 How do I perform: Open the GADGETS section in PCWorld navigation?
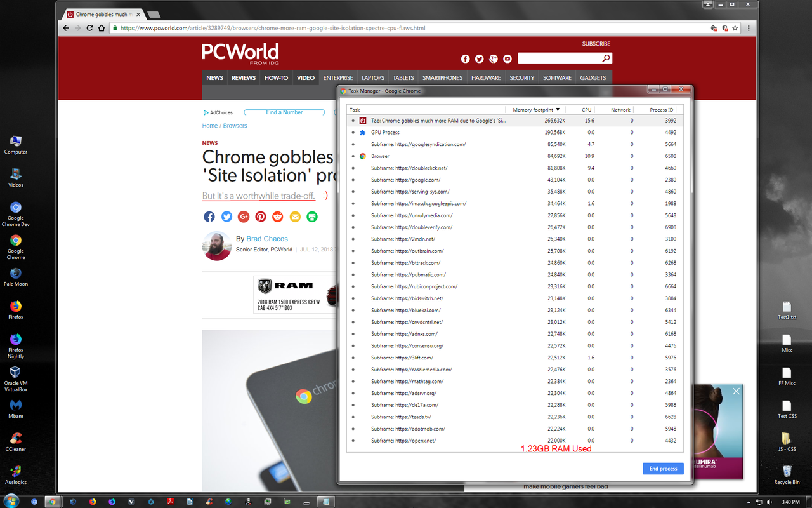[593, 77]
